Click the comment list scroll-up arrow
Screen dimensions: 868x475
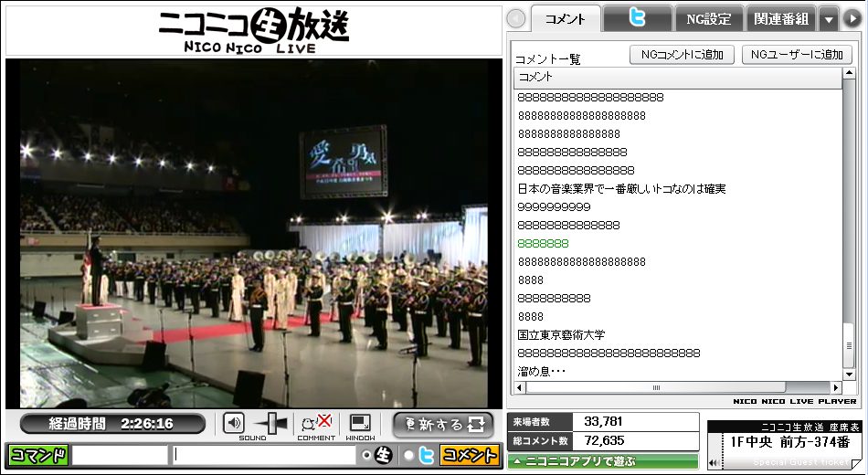pyautogui.click(x=849, y=74)
